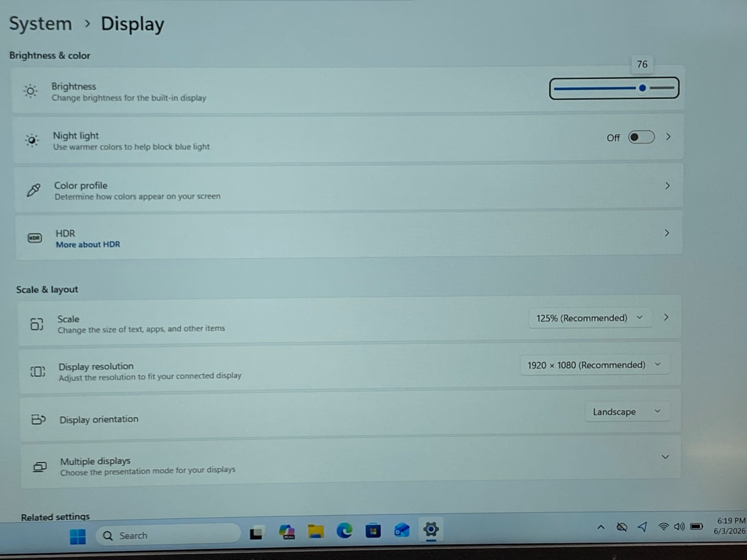Click the crossed-out sync tray icon
The image size is (747, 560).
(621, 527)
